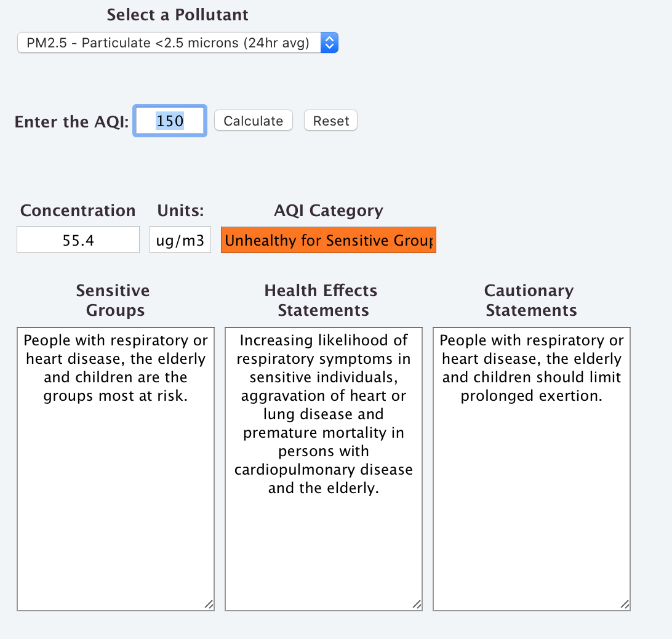
Task: Grab the Cautionary Statements box resize handle
Action: (x=625, y=605)
